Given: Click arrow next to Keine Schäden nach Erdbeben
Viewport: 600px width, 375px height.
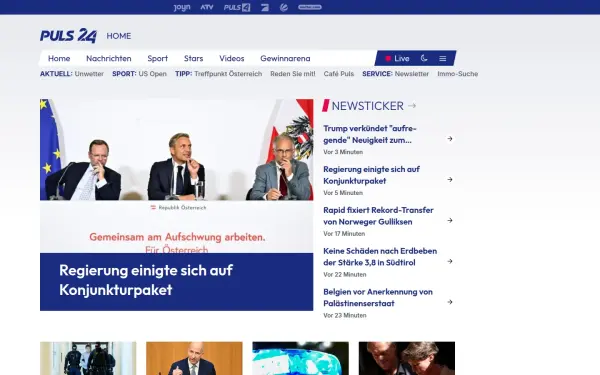Looking at the screenshot, I should pos(450,261).
